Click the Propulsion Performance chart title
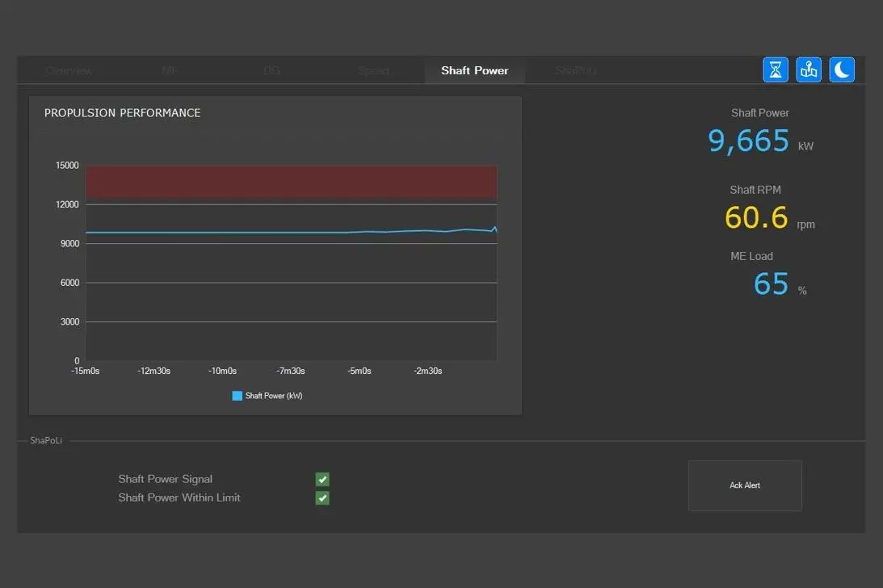This screenshot has width=883, height=588. (122, 113)
